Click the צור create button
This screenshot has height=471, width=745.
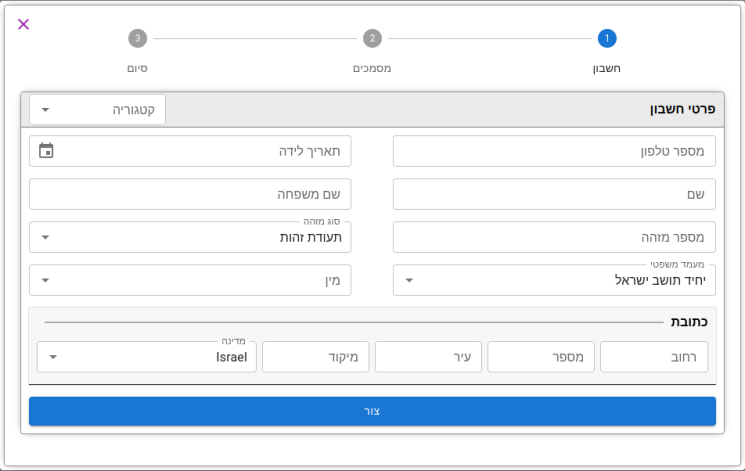pos(372,411)
